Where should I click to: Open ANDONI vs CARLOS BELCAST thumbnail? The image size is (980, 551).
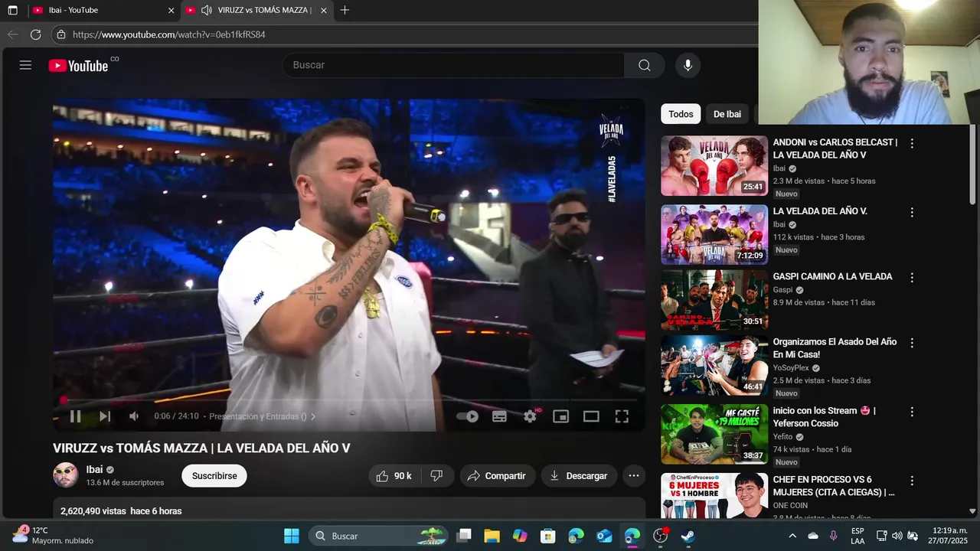click(x=714, y=165)
